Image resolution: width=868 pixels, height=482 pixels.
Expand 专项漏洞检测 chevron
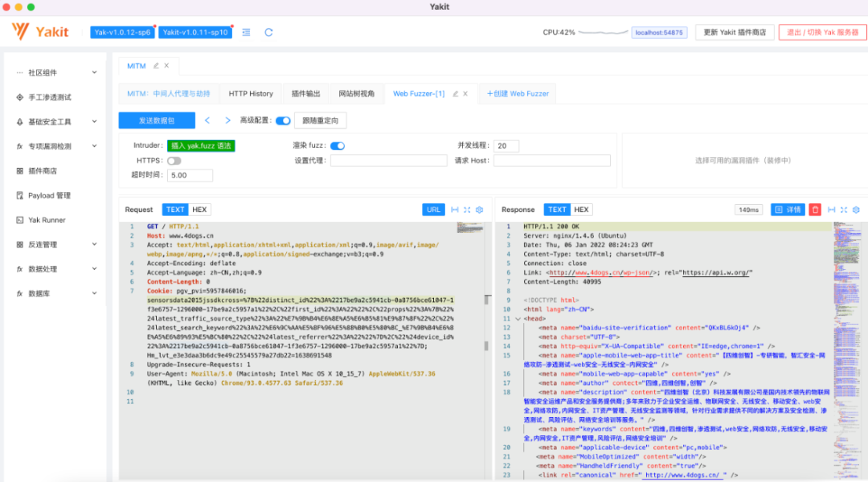(94, 146)
